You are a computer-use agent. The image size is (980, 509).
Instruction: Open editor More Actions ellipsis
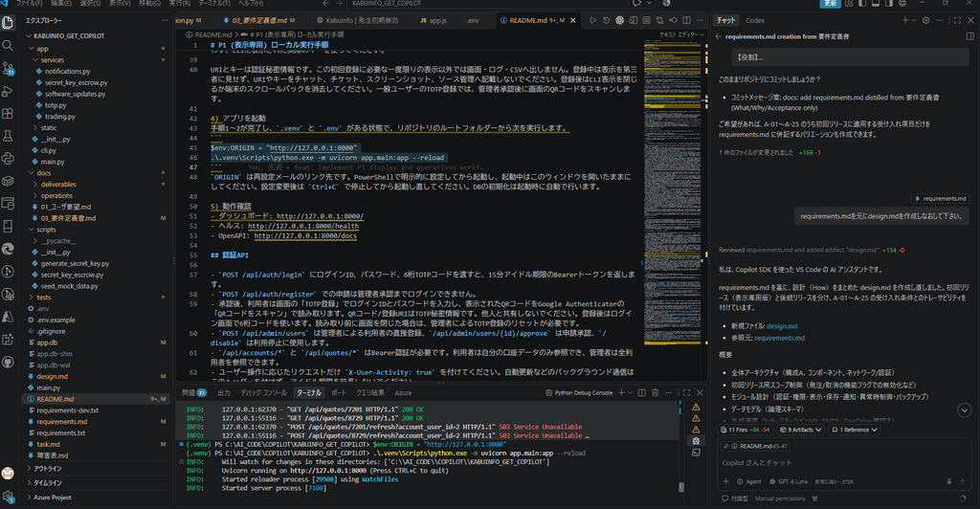700,21
